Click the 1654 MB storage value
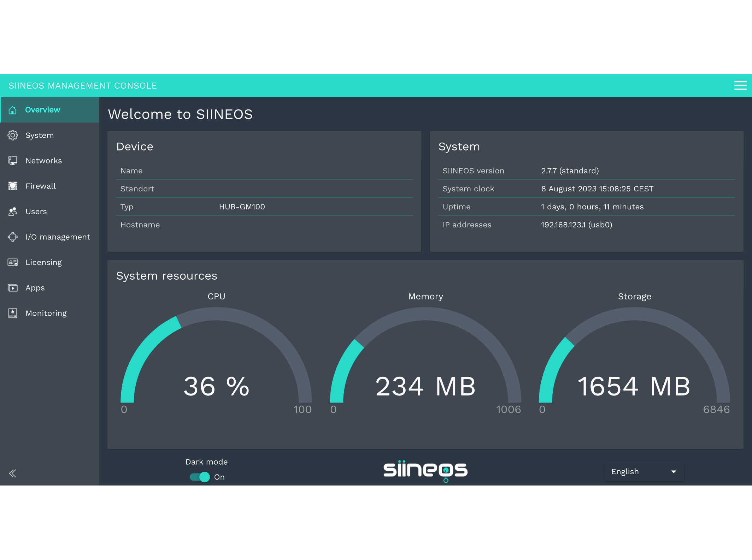The height and width of the screenshot is (560, 752). pyautogui.click(x=634, y=386)
